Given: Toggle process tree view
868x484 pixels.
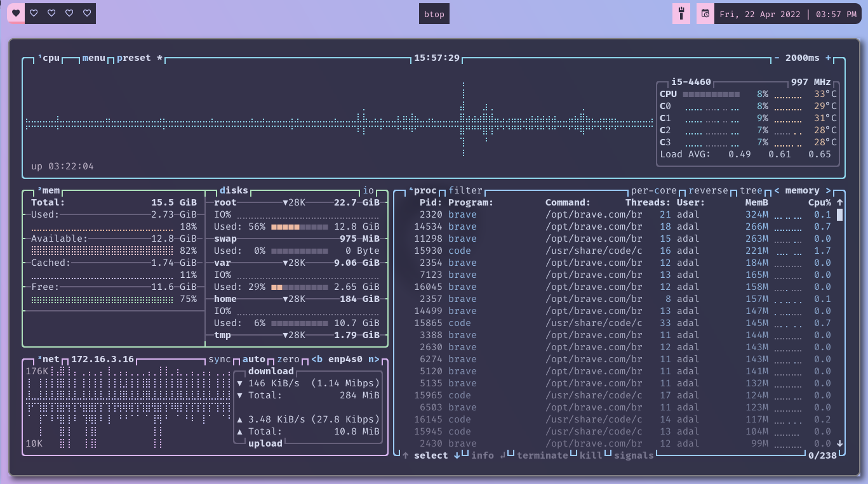Looking at the screenshot, I should point(751,190).
